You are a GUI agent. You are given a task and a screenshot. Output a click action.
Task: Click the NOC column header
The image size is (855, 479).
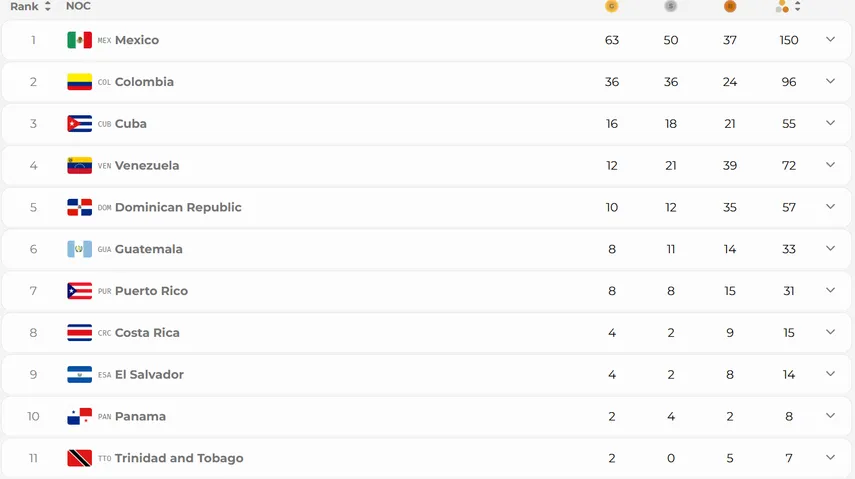[78, 6]
